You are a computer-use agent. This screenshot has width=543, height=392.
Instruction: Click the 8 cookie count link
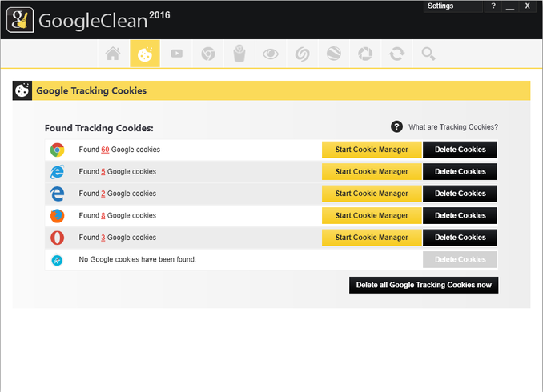pyautogui.click(x=103, y=215)
